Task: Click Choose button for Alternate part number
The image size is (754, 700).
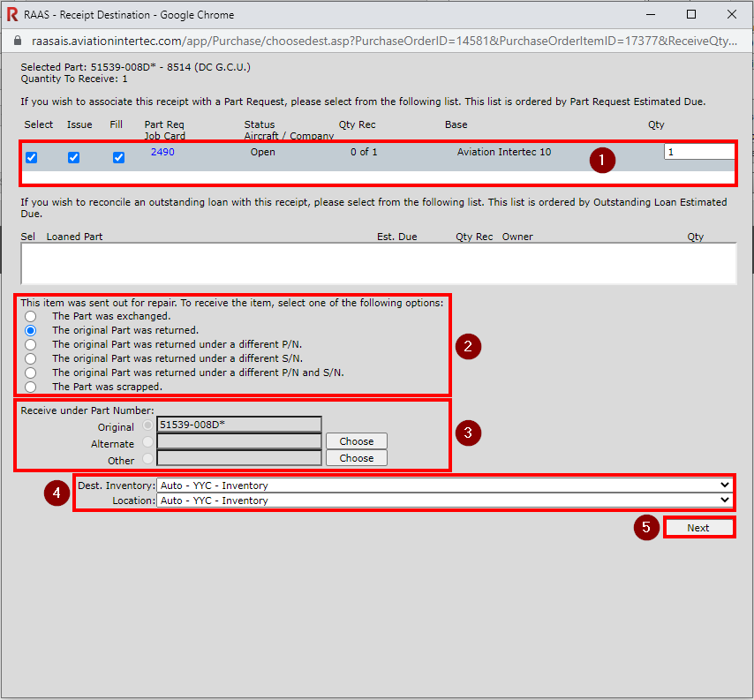Action: coord(356,441)
